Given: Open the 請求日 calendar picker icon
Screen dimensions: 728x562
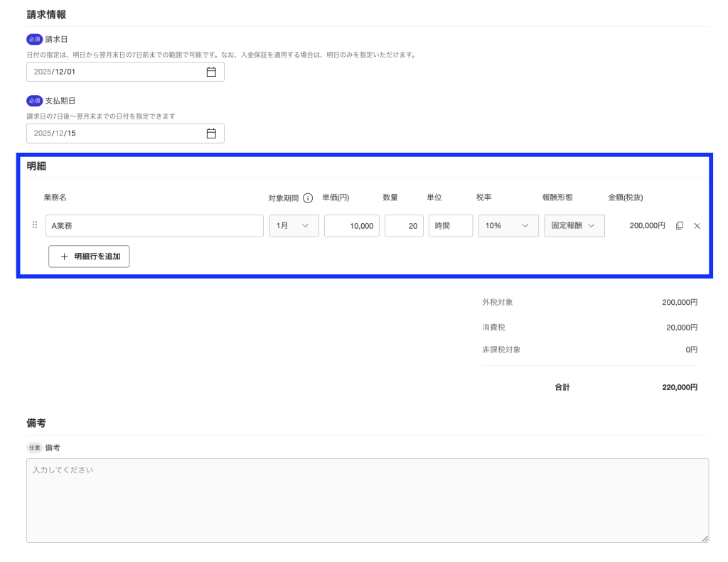Looking at the screenshot, I should tap(211, 72).
